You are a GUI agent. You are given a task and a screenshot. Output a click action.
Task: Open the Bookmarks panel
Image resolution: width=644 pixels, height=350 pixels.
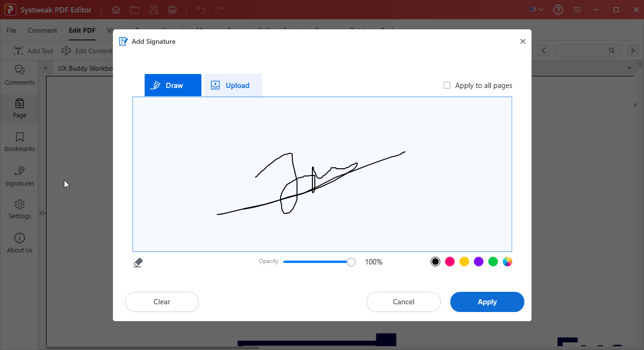click(x=19, y=142)
